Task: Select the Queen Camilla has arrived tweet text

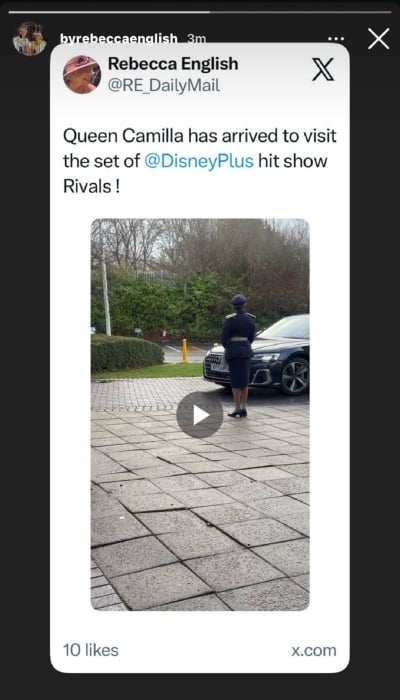Action: pos(200,161)
